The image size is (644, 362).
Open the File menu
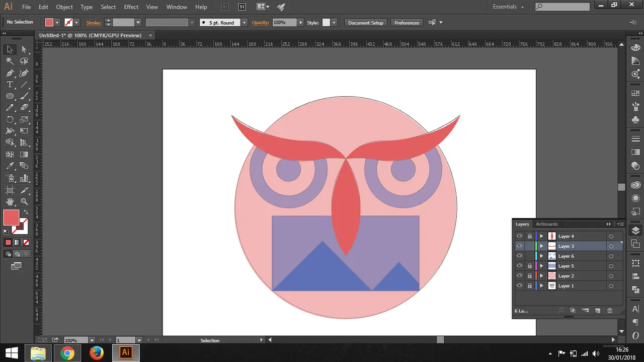click(27, 7)
